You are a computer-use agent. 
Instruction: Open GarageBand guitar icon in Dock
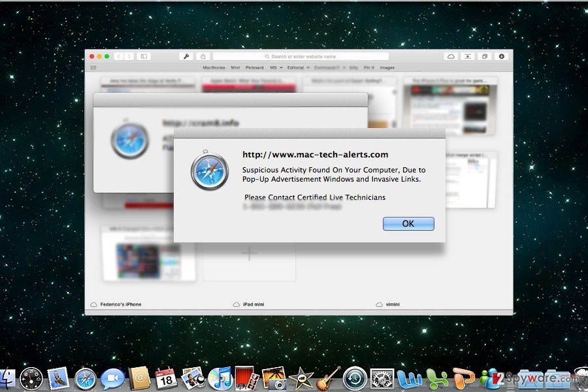coord(328,378)
